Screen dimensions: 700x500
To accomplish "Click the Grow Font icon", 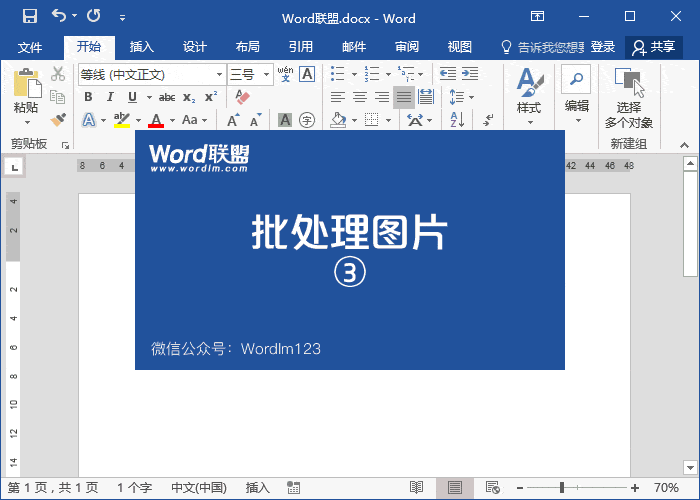I will point(233,120).
